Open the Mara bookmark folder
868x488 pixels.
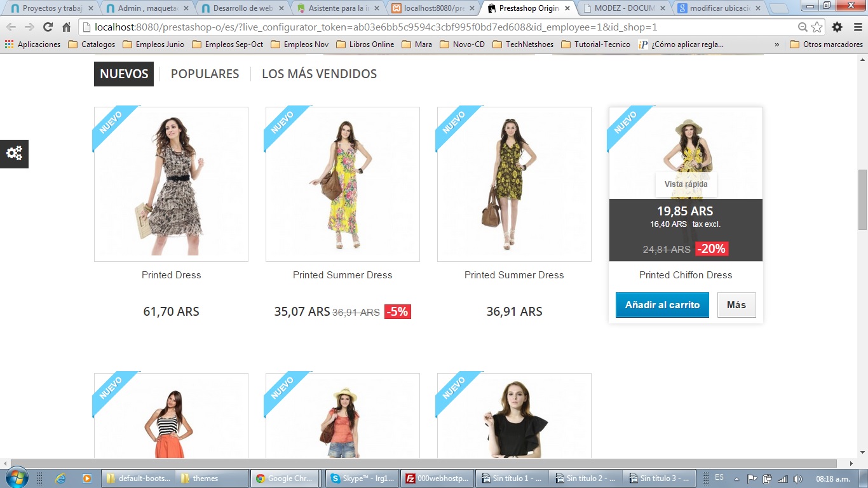point(416,44)
